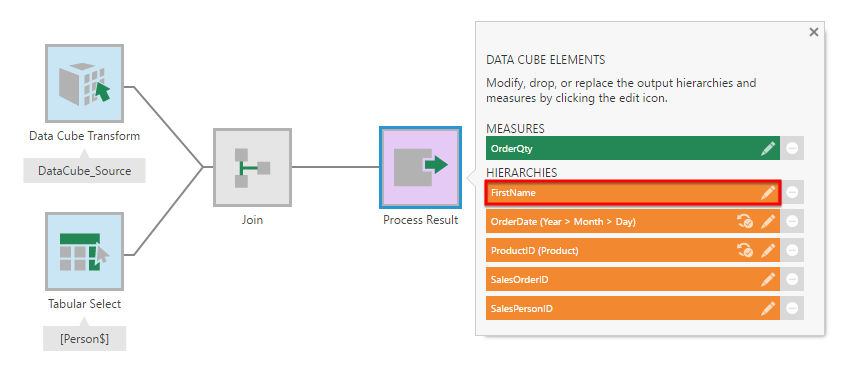Select the Process Result node

tap(421, 167)
